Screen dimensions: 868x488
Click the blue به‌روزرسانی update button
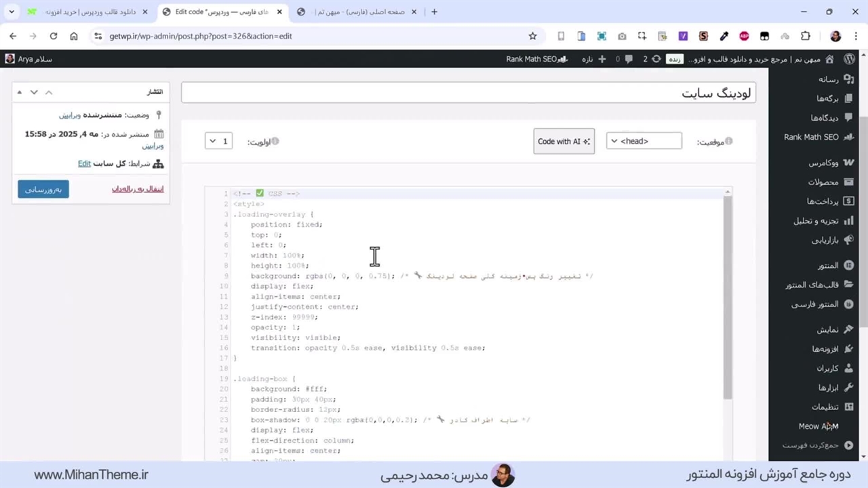[43, 189]
